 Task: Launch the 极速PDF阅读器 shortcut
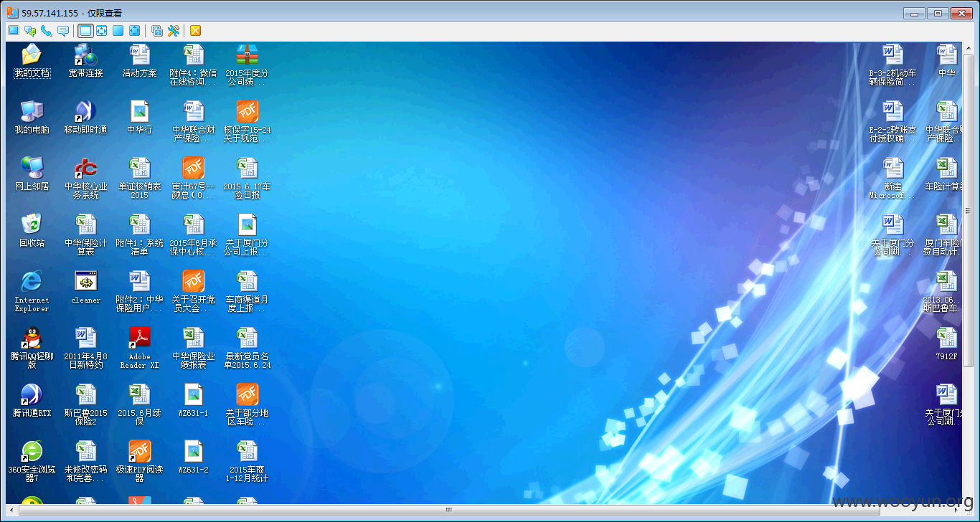click(139, 461)
